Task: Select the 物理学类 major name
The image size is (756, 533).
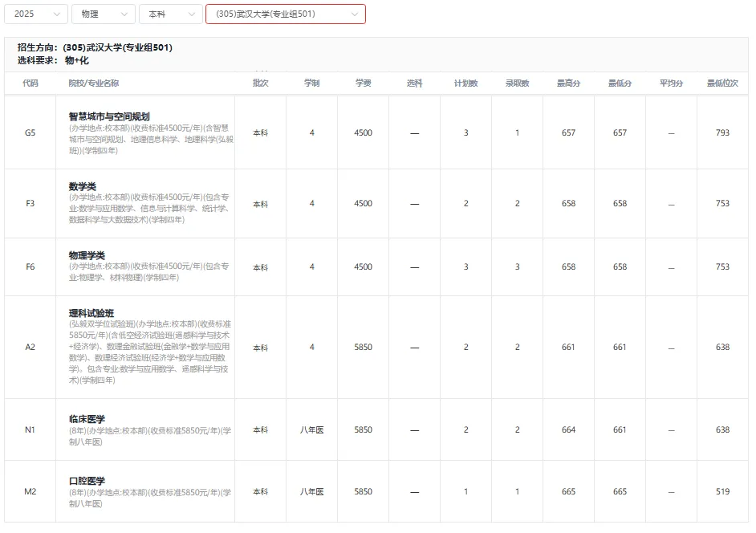Action: point(87,255)
